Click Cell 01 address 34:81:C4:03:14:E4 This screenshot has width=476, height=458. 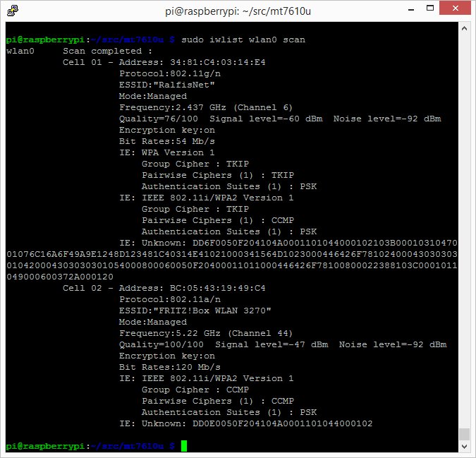pyautogui.click(x=218, y=62)
